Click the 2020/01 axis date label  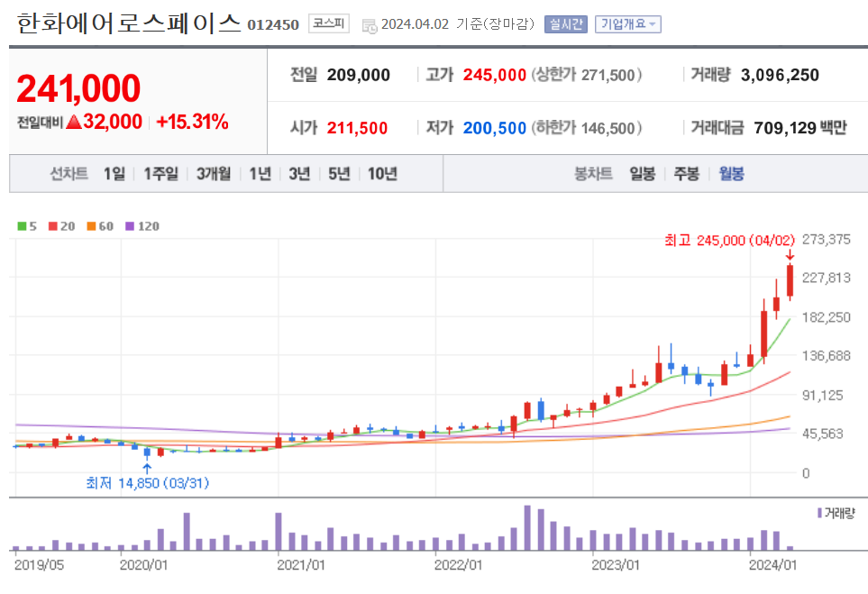click(x=143, y=565)
